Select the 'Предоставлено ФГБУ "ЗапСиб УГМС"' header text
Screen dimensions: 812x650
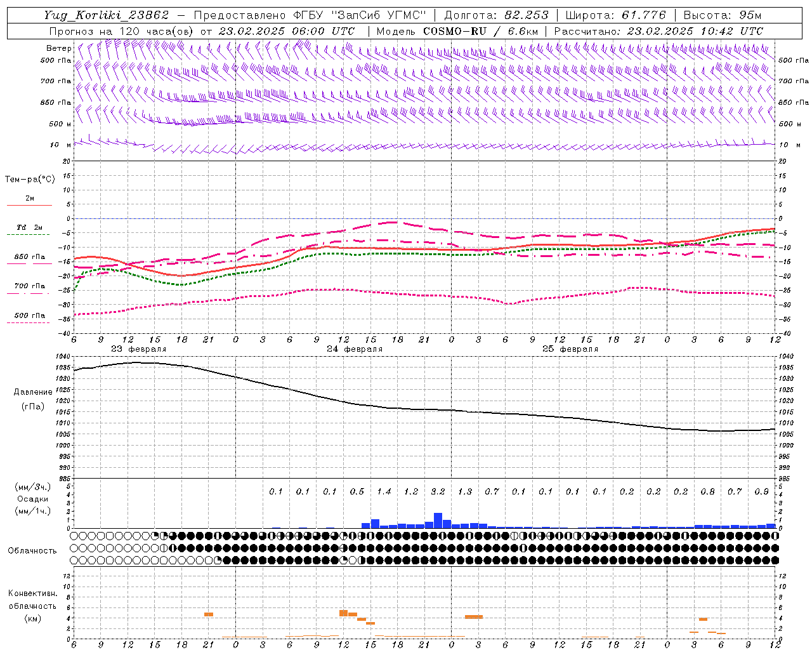(310, 15)
